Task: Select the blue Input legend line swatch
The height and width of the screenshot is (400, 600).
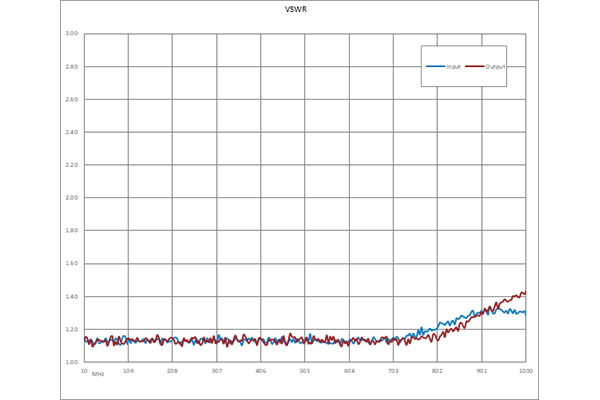Action: click(436, 66)
